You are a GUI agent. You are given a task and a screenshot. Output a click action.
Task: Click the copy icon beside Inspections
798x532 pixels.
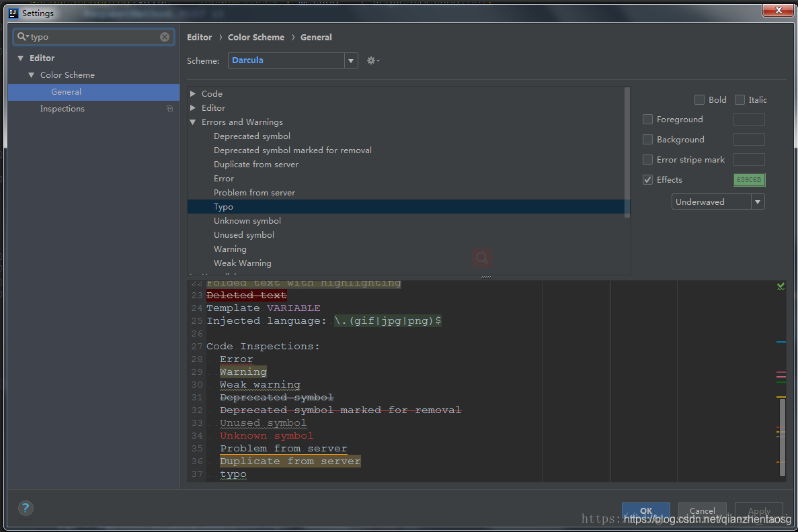coord(169,108)
